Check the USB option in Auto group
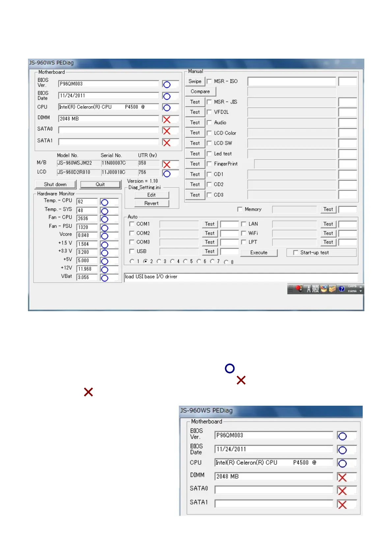392x555 pixels. pyautogui.click(x=132, y=251)
